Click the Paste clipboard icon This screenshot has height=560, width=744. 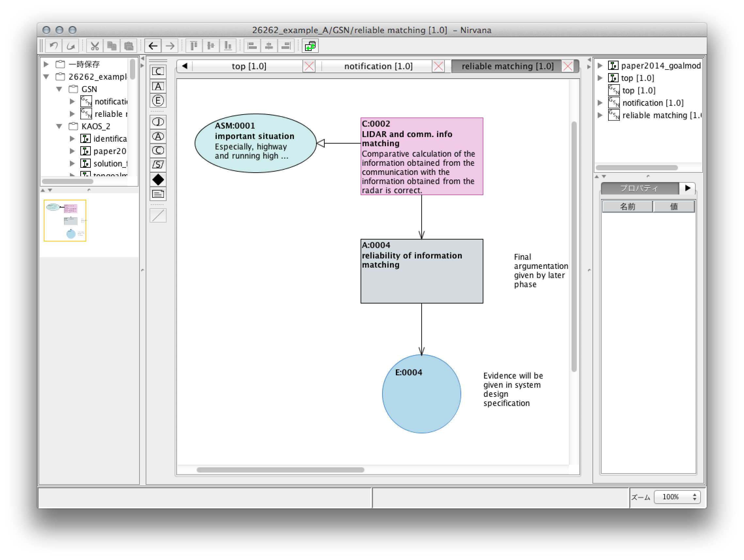point(128,46)
